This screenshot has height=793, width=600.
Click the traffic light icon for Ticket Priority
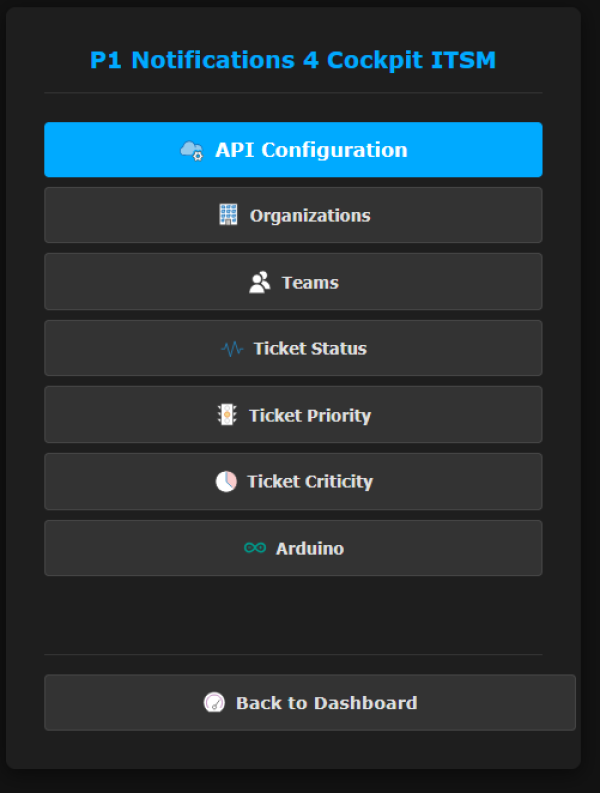click(227, 415)
